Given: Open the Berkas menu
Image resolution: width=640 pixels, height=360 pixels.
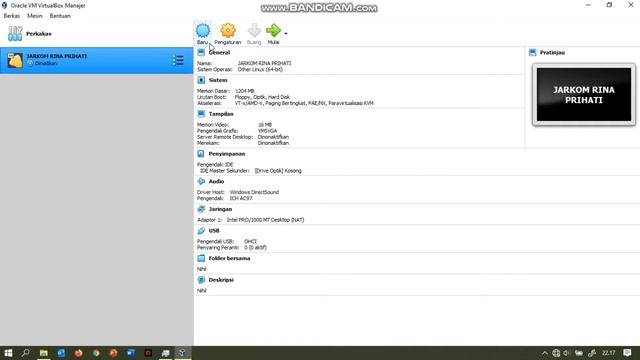Looking at the screenshot, I should pyautogui.click(x=11, y=16).
